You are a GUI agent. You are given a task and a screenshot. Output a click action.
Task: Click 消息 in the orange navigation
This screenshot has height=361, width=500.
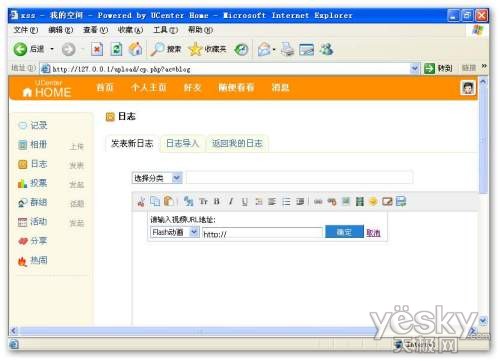tap(280, 88)
